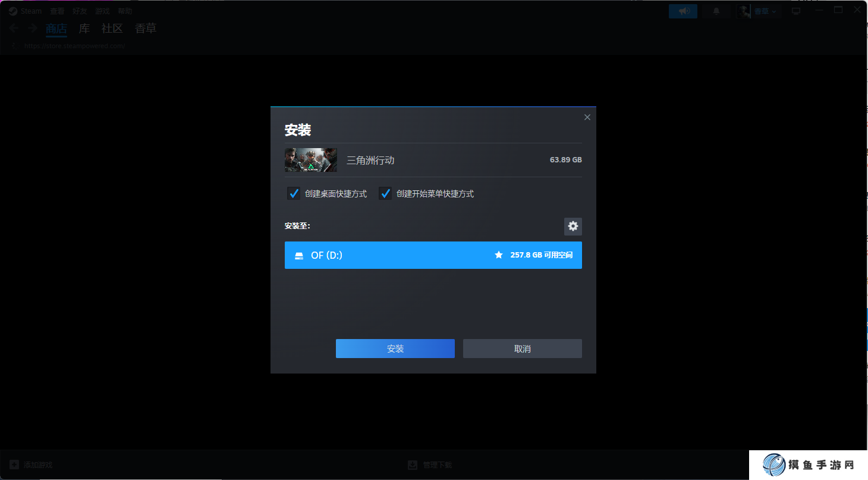This screenshot has height=480, width=868.
Task: Uncheck 创建桌面快捷方式
Action: 294,193
